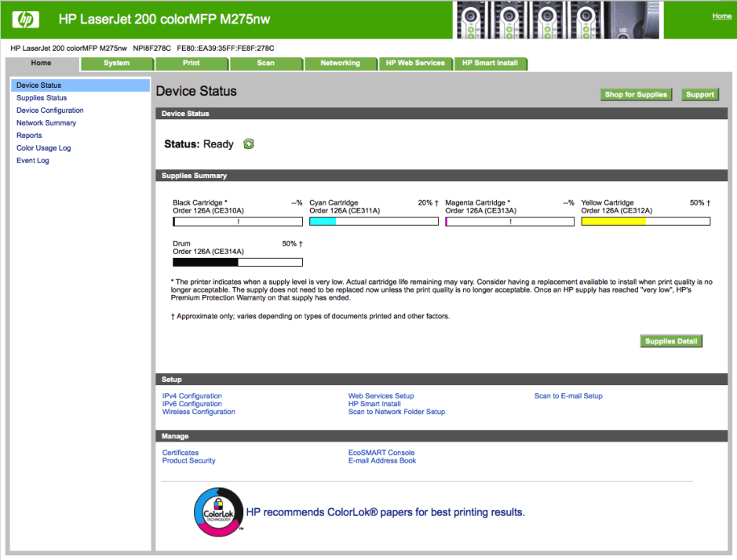The image size is (737, 560).
Task: Open the Scan tab
Action: [266, 63]
